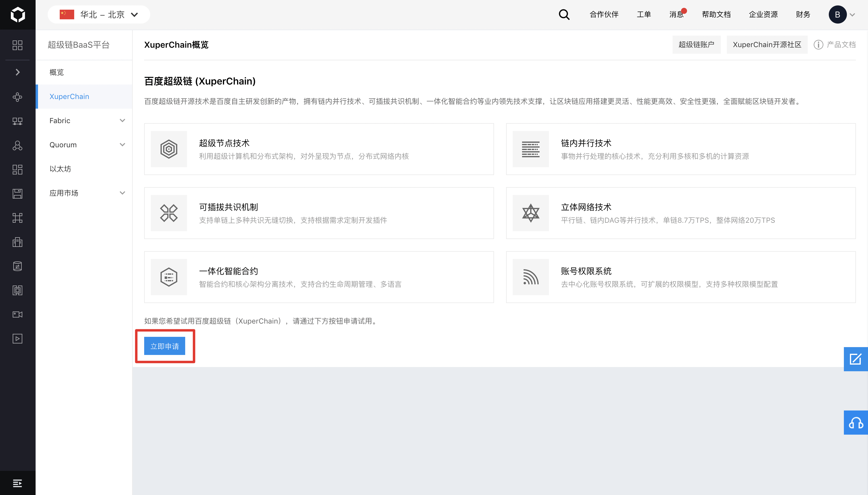The height and width of the screenshot is (495, 868).
Task: Click the 超级链账户 button
Action: coord(696,45)
